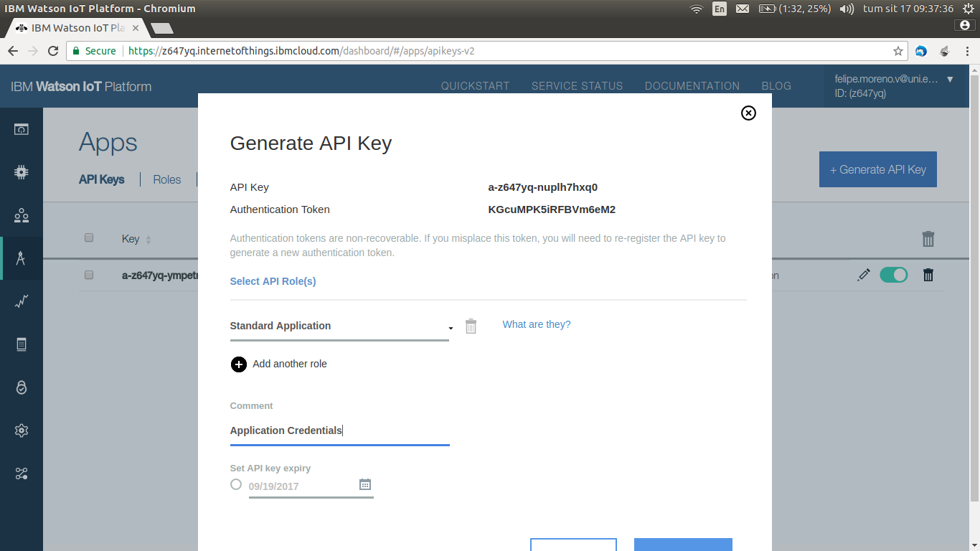
Task: Reload the browser page
Action: [52, 51]
